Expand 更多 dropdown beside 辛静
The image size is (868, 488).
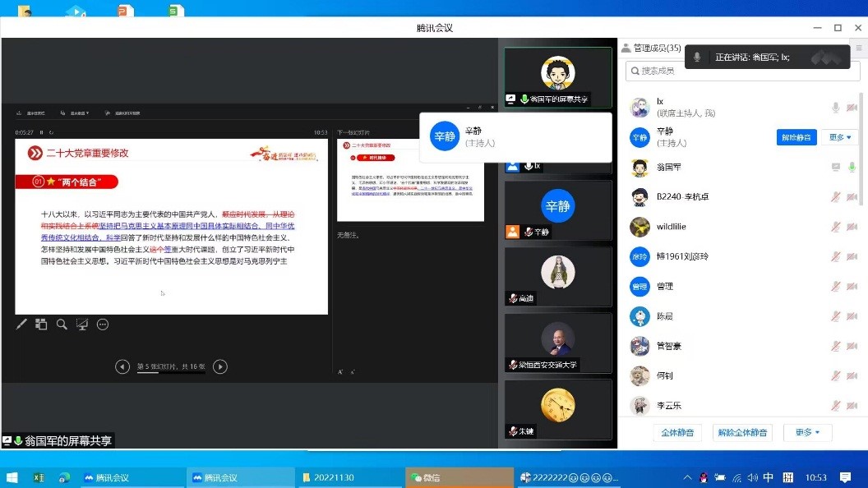point(840,137)
